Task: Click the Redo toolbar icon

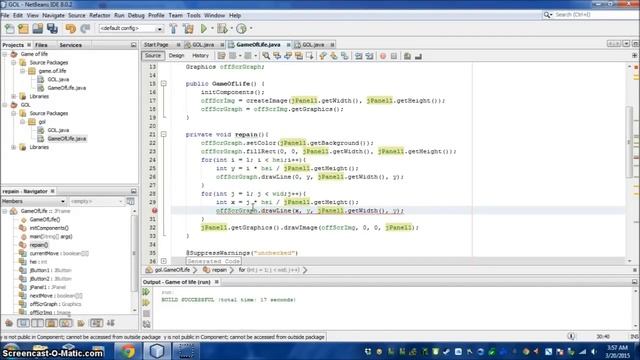Action: (x=85, y=29)
